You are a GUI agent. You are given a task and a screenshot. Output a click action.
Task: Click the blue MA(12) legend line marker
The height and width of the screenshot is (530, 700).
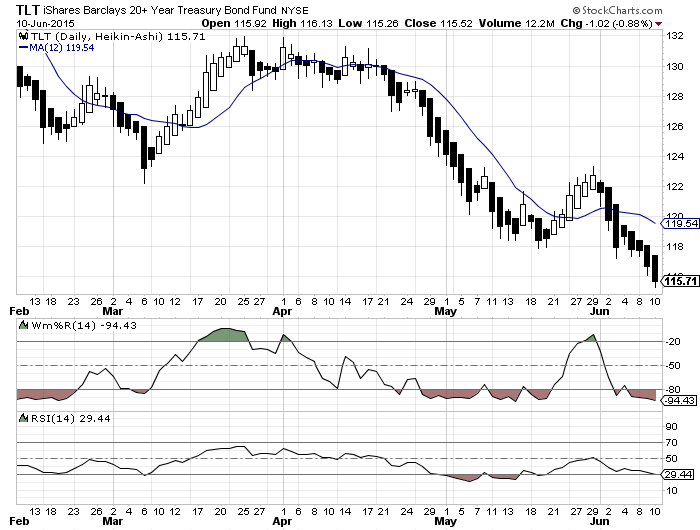pyautogui.click(x=23, y=47)
